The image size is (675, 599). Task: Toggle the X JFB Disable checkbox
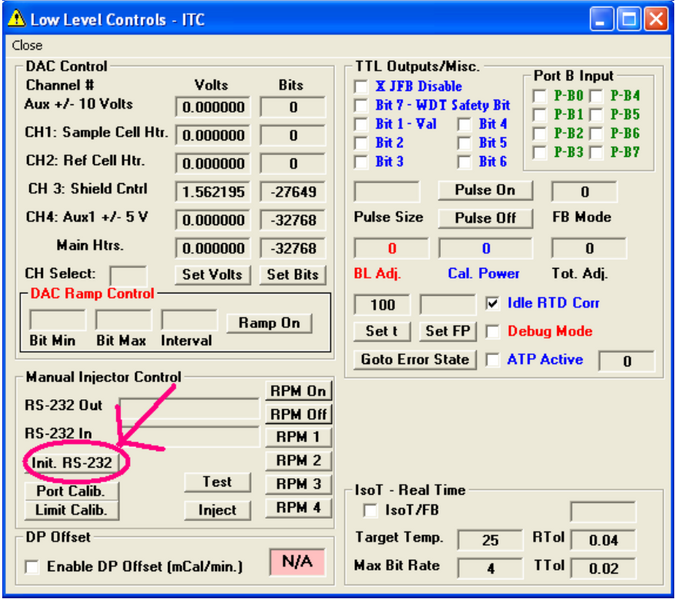[361, 87]
